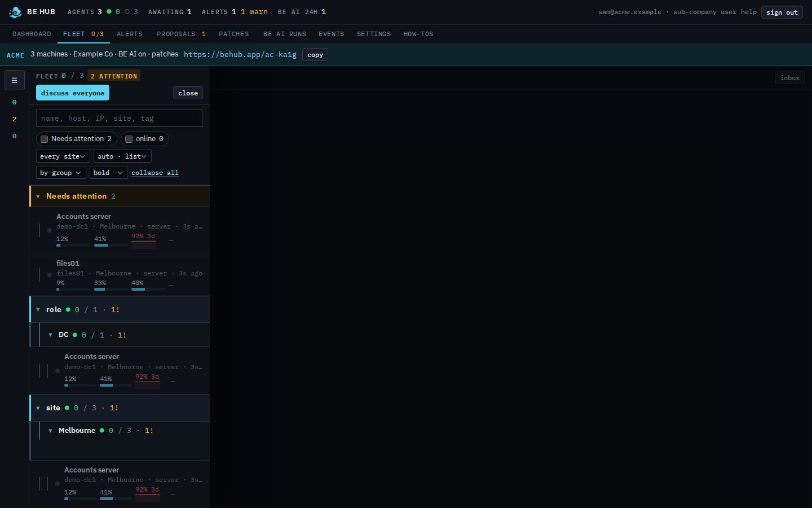The width and height of the screenshot is (812, 508).
Task: Toggle the hamburger sidebar menu icon
Action: click(x=15, y=80)
